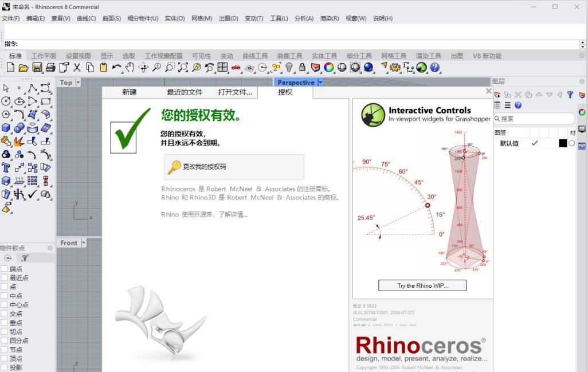
Task: Click the 更改我的授权码 button
Action: click(x=234, y=167)
